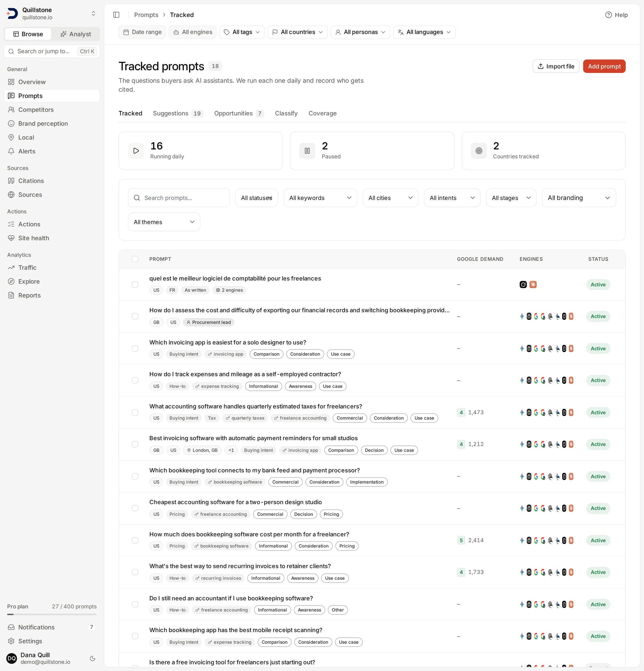The width and height of the screenshot is (644, 671).
Task: Open Traffic analytics in sidebar
Action: 52,268
